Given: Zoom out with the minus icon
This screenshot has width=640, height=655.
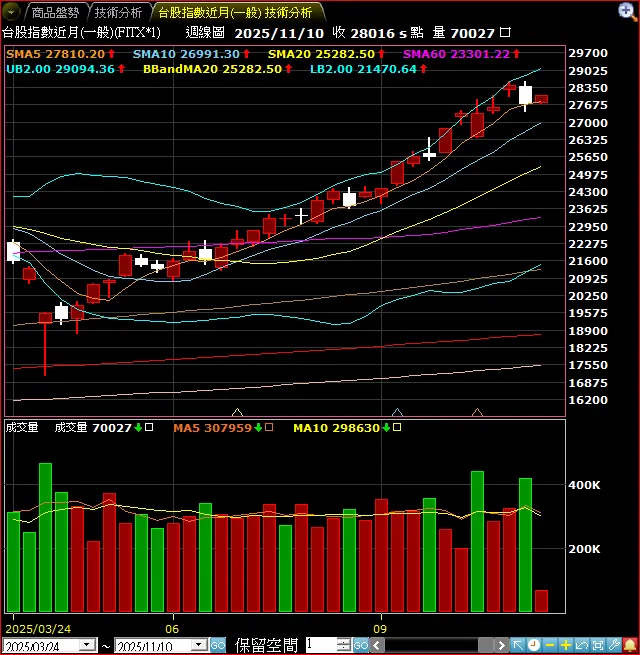Looking at the screenshot, I should [550, 645].
